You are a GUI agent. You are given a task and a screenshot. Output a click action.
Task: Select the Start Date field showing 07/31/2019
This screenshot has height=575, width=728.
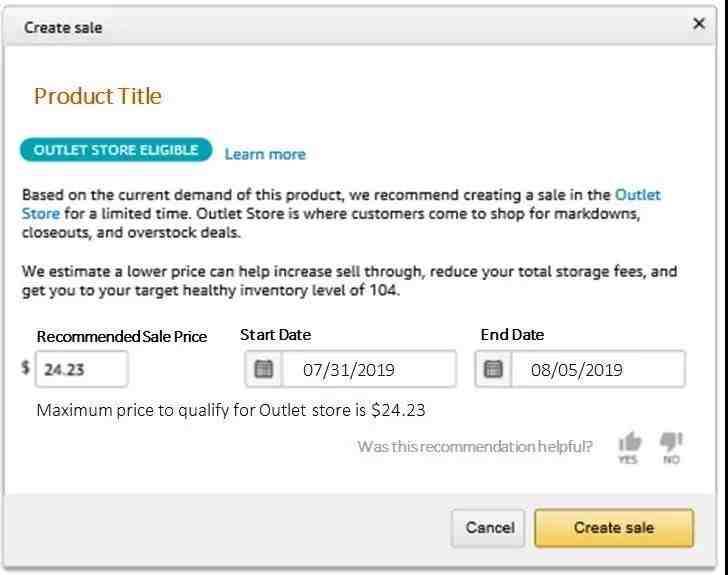[369, 370]
